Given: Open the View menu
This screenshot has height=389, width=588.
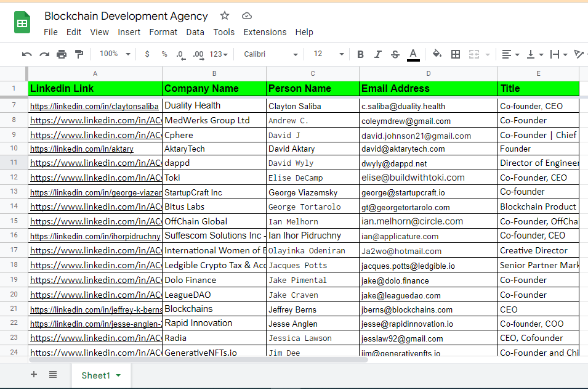Looking at the screenshot, I should pyautogui.click(x=99, y=32).
